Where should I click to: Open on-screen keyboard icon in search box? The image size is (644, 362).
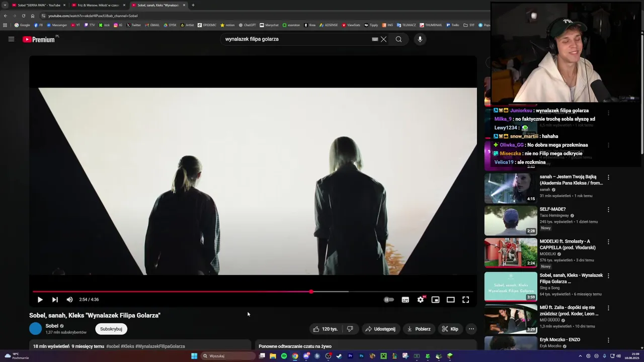coord(375,39)
